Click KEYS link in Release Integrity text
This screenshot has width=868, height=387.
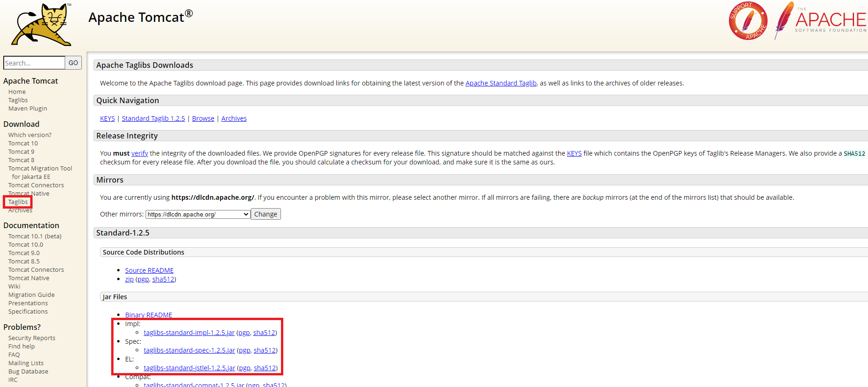[574, 153]
